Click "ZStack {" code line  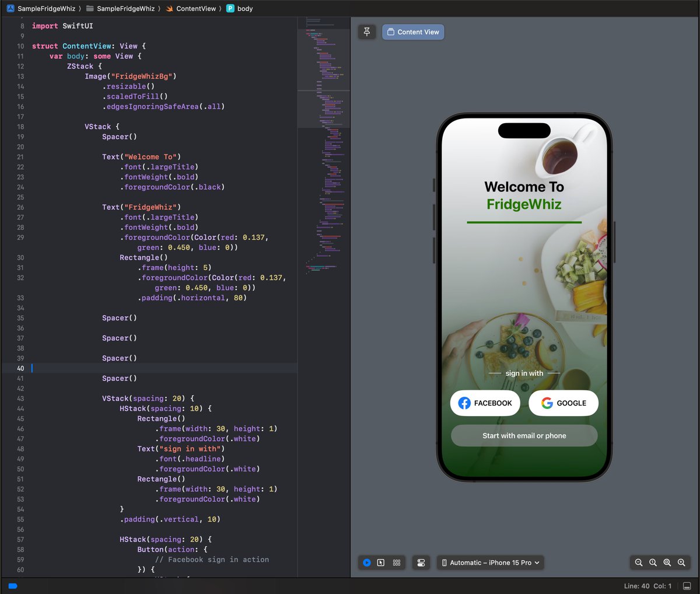point(85,67)
